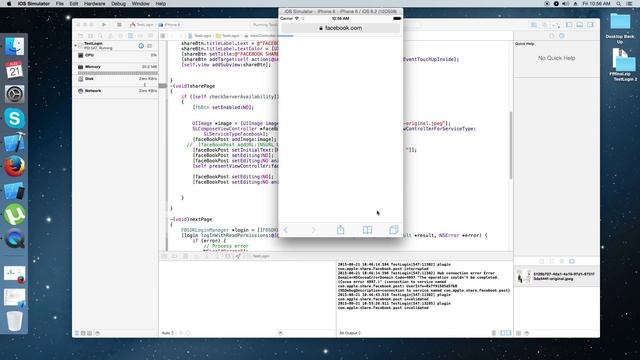
Task: Click the All Output console dropdown
Action: (x=350, y=333)
